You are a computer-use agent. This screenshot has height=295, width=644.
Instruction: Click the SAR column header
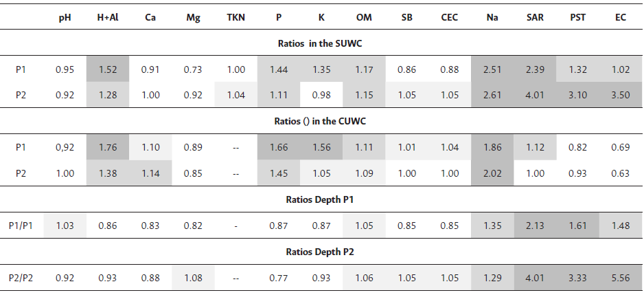(535, 18)
